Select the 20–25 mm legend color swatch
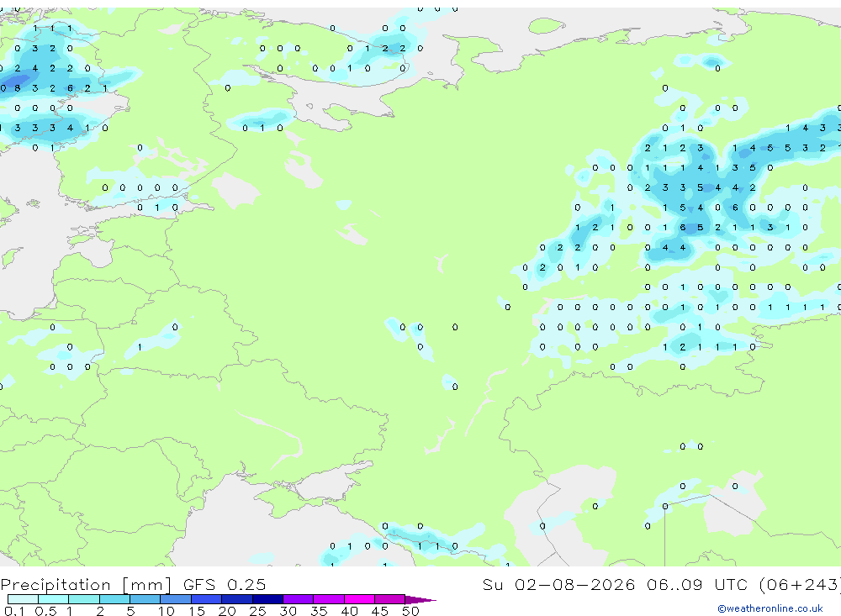This screenshot has height=616, width=841. coord(237,599)
